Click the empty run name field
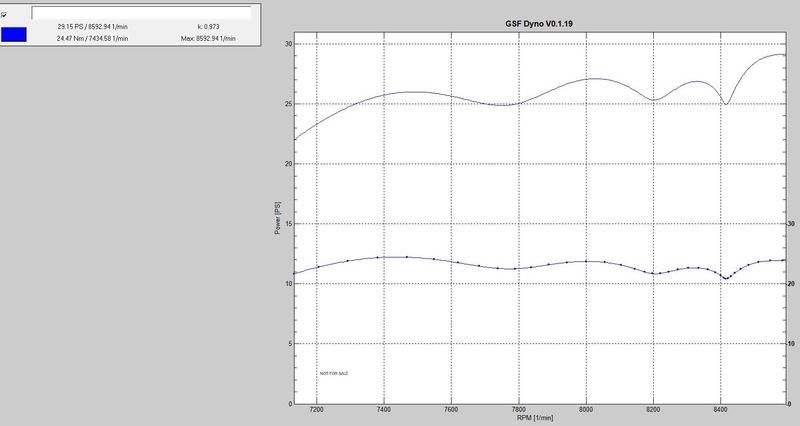Image resolution: width=800 pixels, height=426 pixels. coord(141,13)
